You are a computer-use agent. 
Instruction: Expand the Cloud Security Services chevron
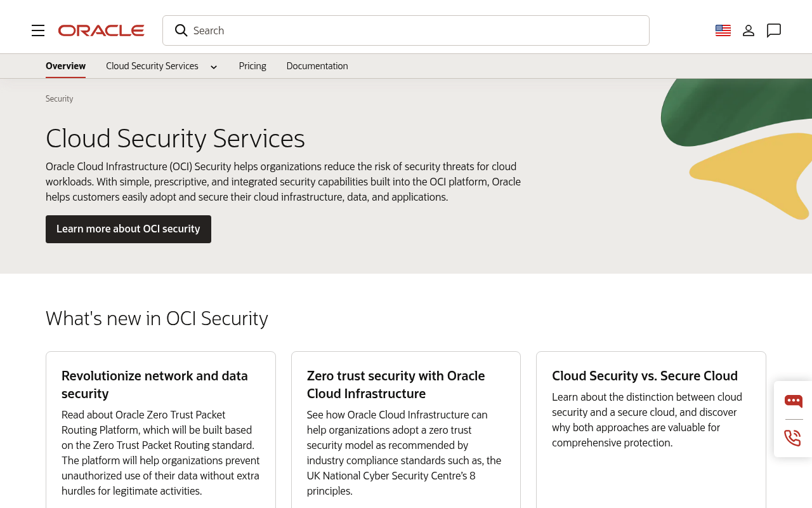pos(214,67)
